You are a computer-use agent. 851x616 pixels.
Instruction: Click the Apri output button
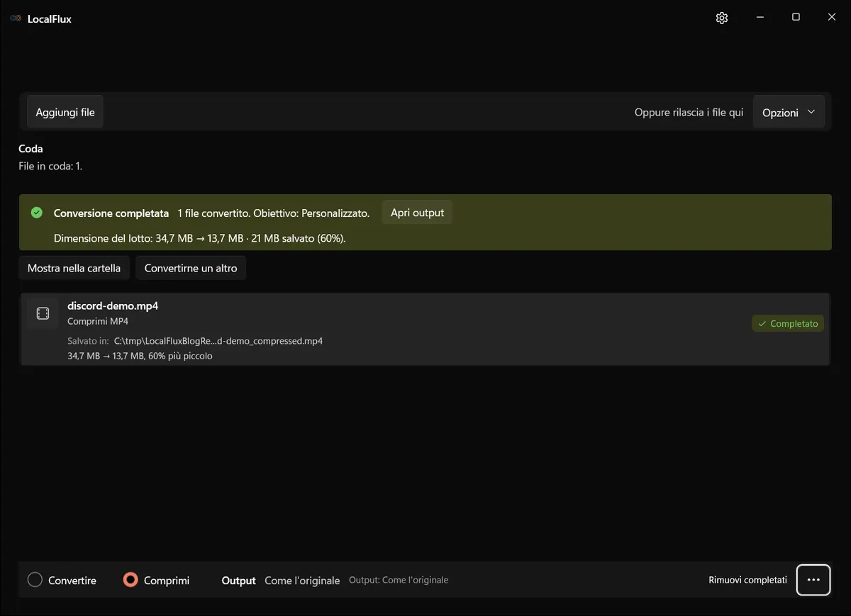point(417,213)
